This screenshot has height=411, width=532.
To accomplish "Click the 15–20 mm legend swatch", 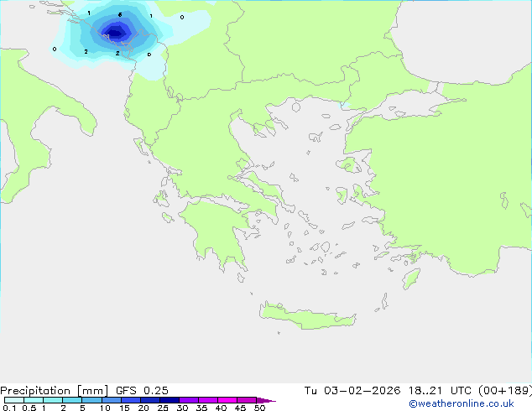I will tap(131, 400).
